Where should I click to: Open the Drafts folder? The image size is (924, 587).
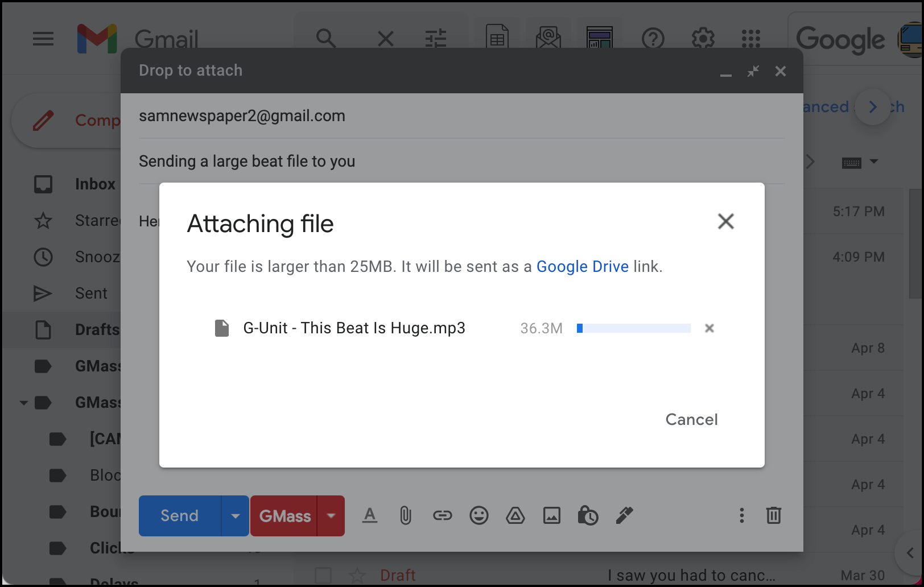pyautogui.click(x=97, y=330)
